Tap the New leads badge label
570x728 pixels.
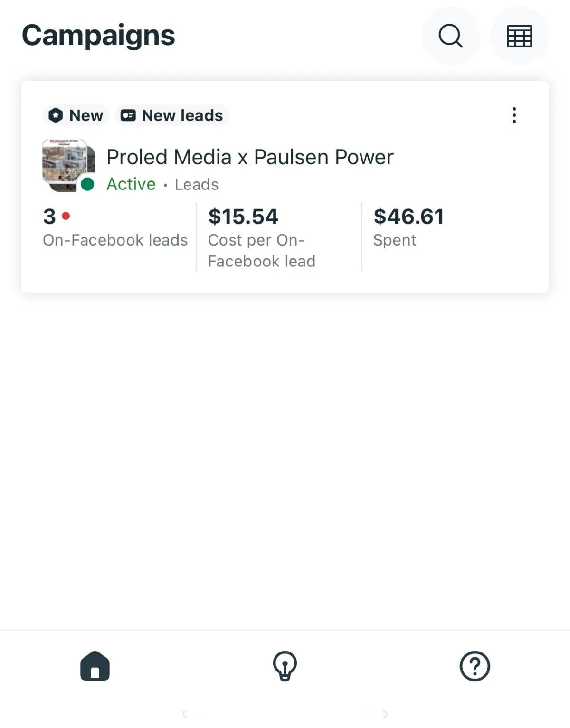182,115
